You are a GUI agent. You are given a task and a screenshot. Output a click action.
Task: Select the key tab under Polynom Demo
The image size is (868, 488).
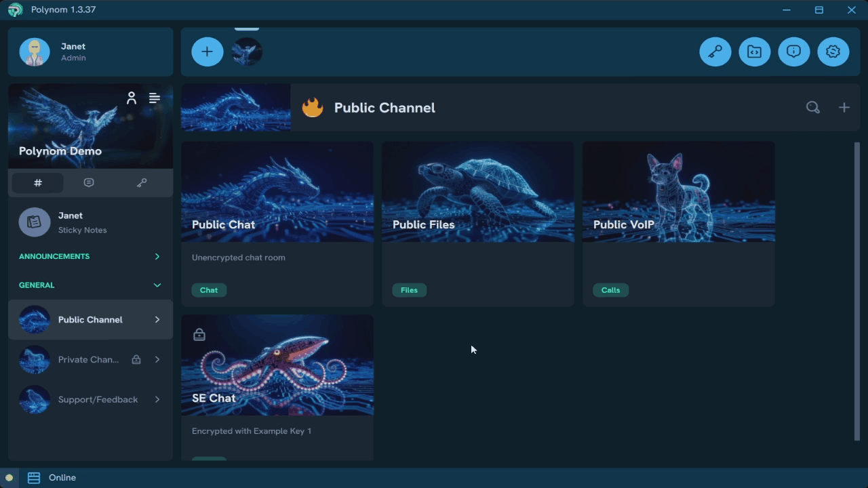[x=142, y=182]
